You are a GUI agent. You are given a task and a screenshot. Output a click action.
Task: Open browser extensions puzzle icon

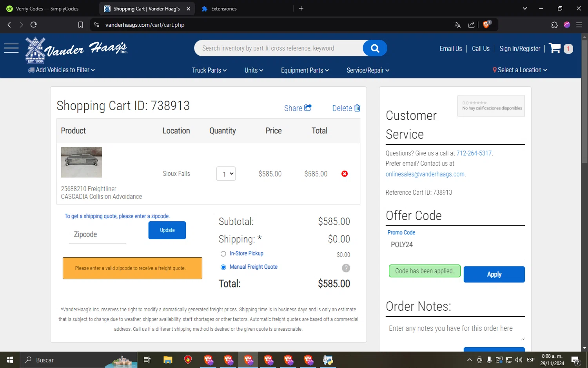pos(554,25)
